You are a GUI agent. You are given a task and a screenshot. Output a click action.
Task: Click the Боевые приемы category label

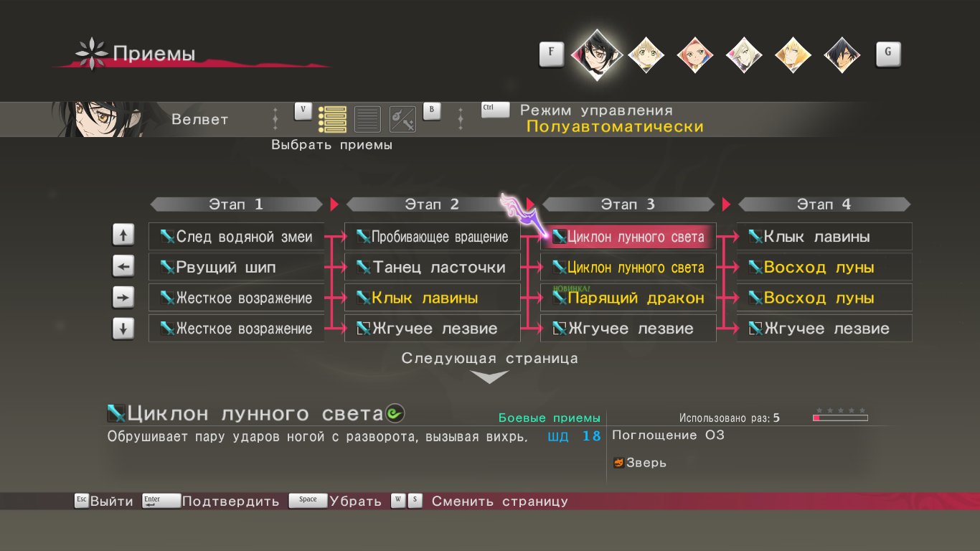coord(550,418)
